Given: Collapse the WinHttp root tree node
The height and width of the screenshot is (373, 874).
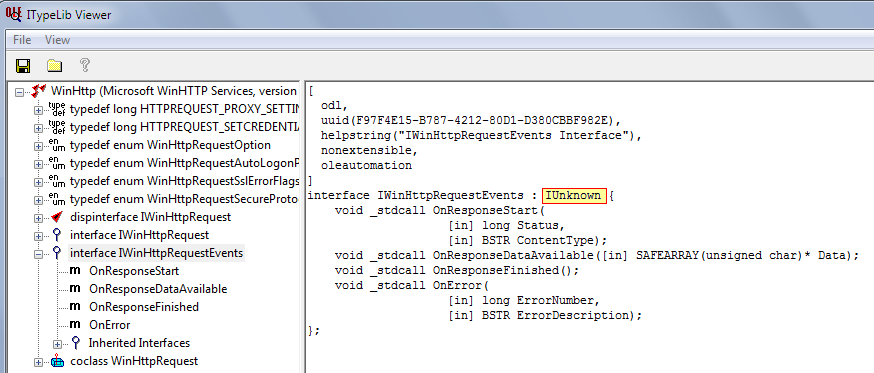Looking at the screenshot, I should [x=20, y=91].
